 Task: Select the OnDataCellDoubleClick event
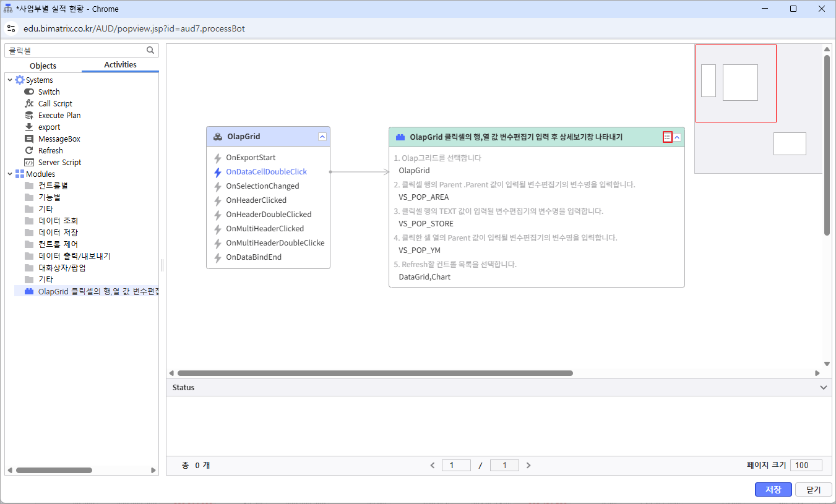266,172
